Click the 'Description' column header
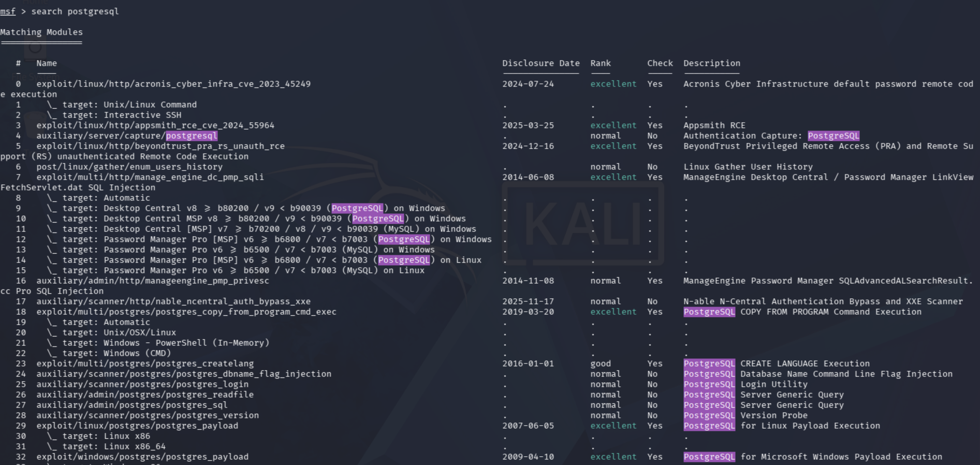This screenshot has height=465, width=980. coord(712,63)
